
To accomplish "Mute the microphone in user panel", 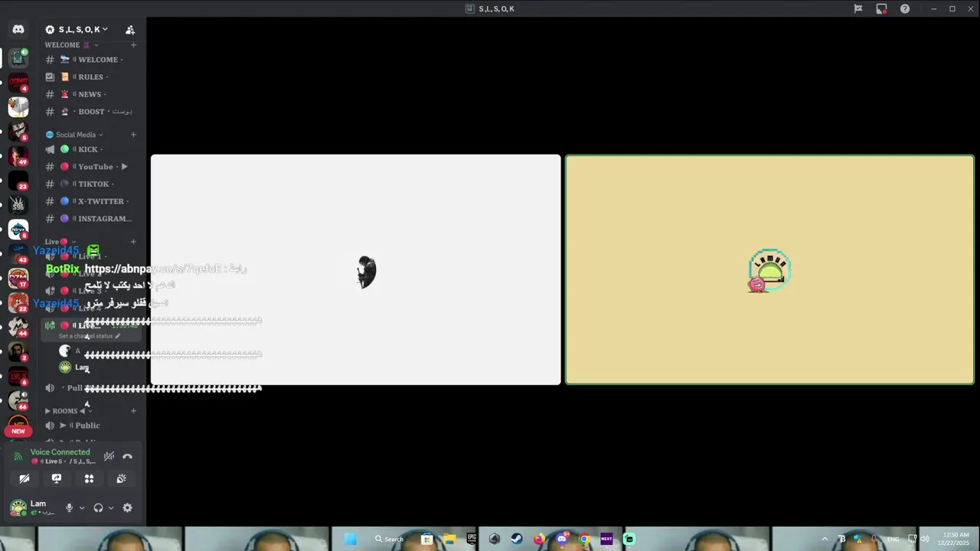I will (x=69, y=507).
